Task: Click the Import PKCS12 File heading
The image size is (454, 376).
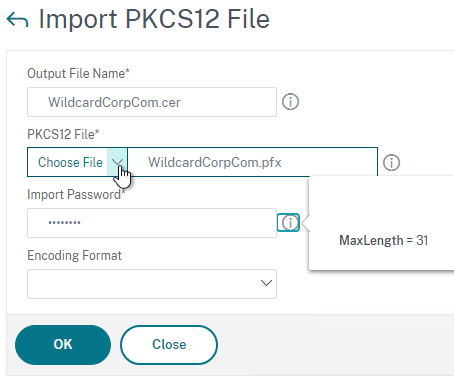Action: (154, 19)
